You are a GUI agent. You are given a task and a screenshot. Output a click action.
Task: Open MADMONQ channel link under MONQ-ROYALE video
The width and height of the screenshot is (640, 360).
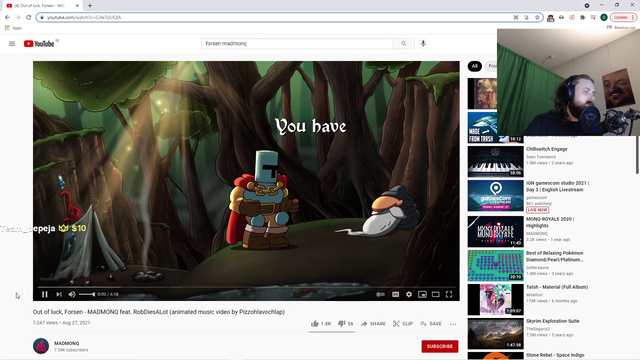coord(537,233)
